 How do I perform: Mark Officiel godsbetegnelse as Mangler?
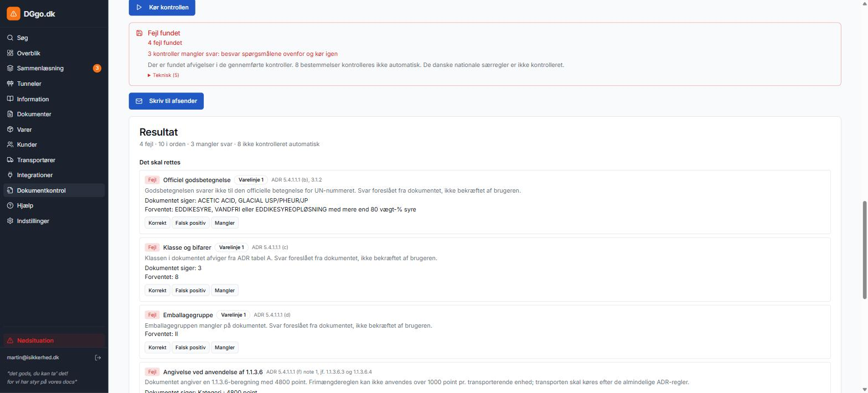point(224,223)
